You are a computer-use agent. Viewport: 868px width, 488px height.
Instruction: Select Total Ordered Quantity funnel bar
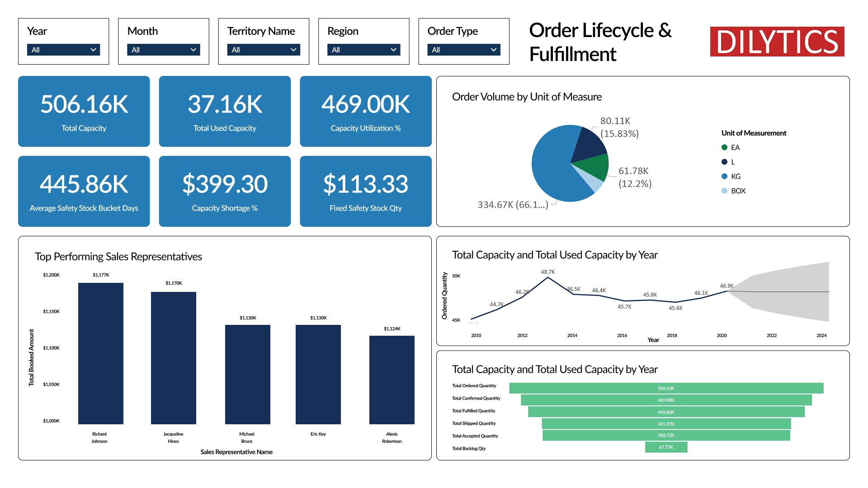pyautogui.click(x=666, y=388)
